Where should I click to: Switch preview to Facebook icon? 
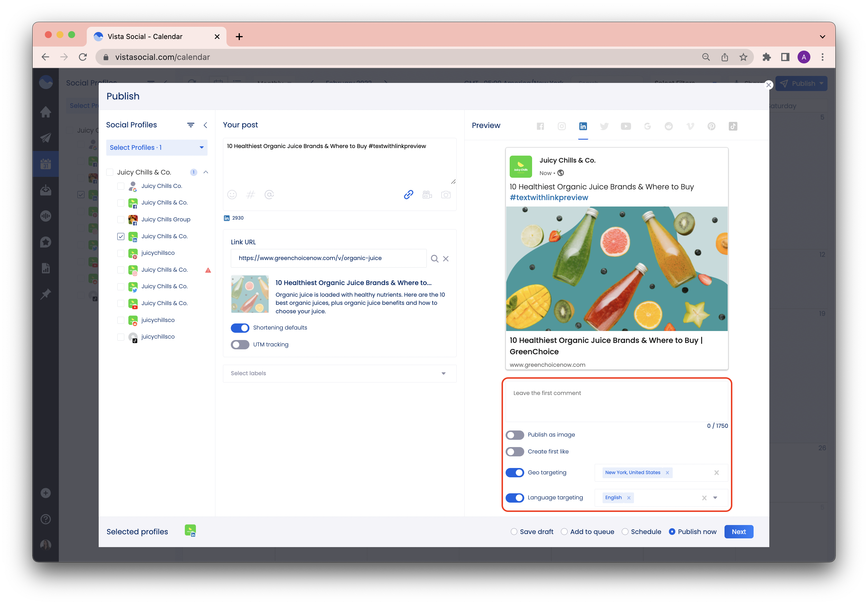point(540,126)
